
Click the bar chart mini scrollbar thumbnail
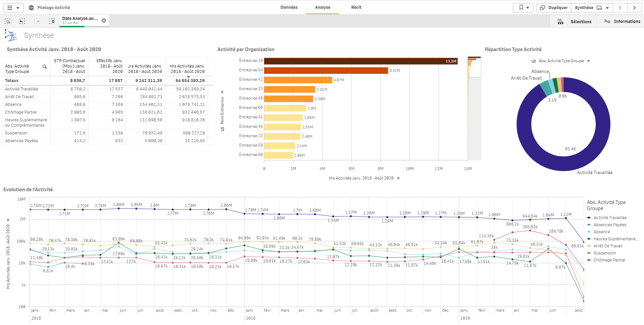(x=474, y=67)
